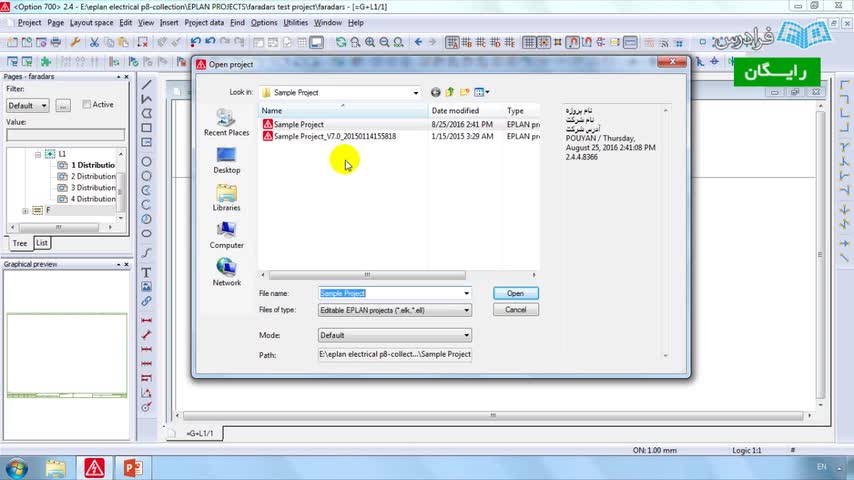Open the Project menu
This screenshot has width=854, height=480.
(29, 23)
